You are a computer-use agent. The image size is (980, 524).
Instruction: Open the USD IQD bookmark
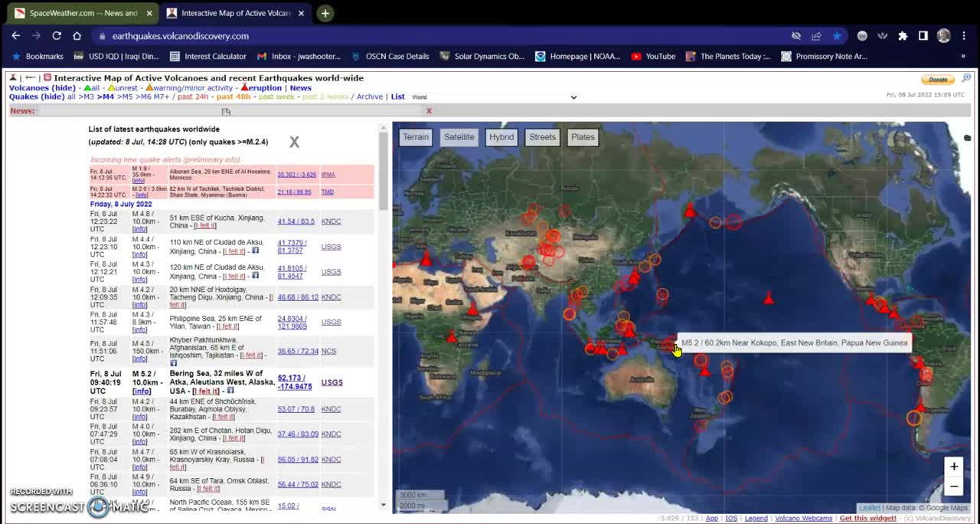tap(116, 56)
